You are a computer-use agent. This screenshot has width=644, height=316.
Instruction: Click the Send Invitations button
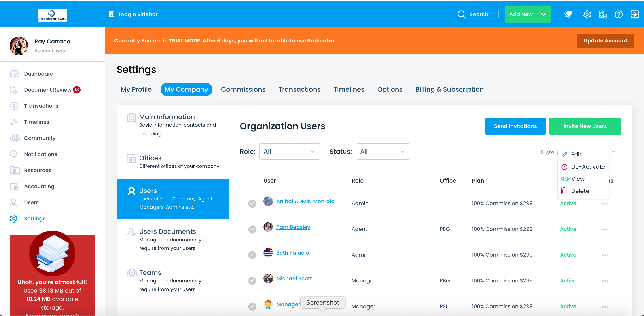pos(515,126)
